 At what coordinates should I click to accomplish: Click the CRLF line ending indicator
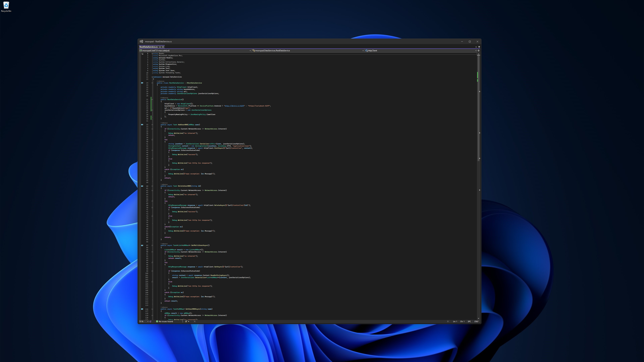coord(476,322)
